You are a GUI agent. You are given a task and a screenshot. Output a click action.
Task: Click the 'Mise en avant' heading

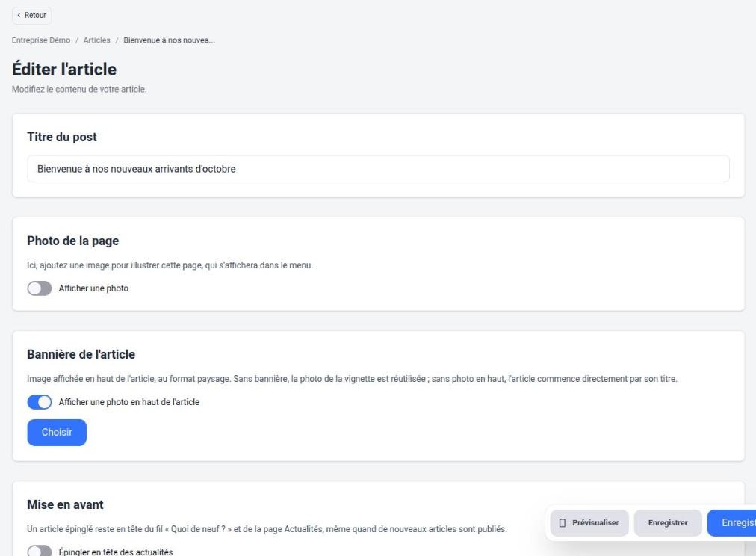tap(65, 504)
